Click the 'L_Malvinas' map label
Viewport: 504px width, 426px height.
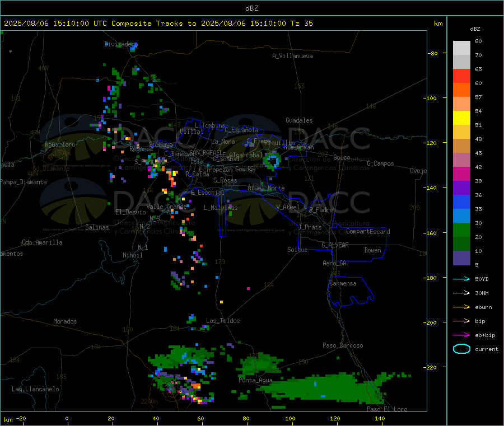click(x=221, y=208)
